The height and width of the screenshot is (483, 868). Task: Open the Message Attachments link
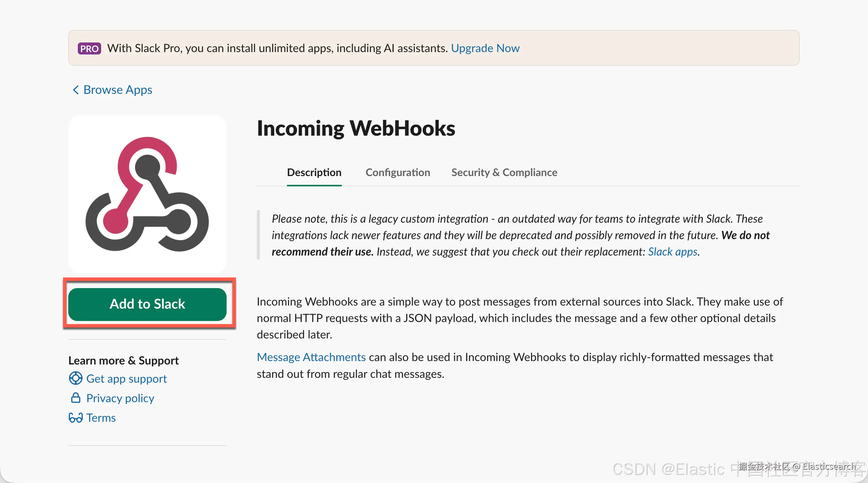point(311,357)
